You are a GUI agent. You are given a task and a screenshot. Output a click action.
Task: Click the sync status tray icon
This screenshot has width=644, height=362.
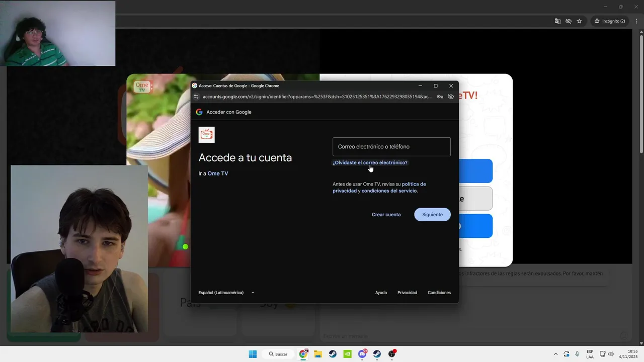[567, 354]
